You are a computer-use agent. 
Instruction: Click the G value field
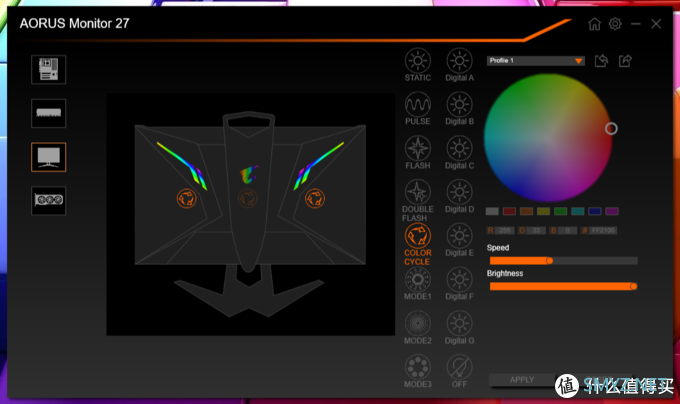536,230
